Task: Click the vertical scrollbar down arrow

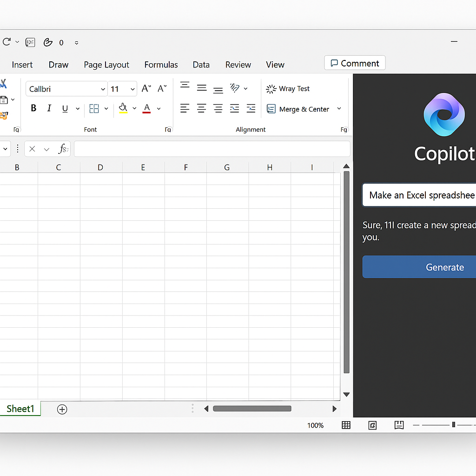Action: 346,394
